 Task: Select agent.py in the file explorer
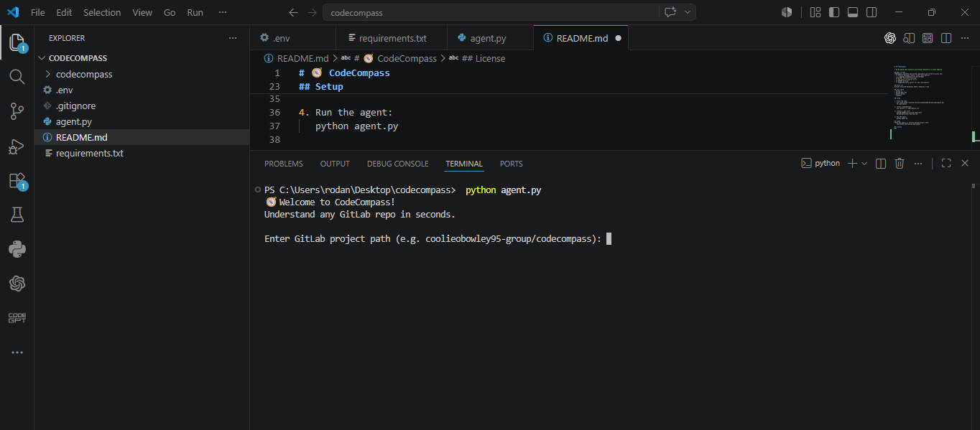[142, 121]
